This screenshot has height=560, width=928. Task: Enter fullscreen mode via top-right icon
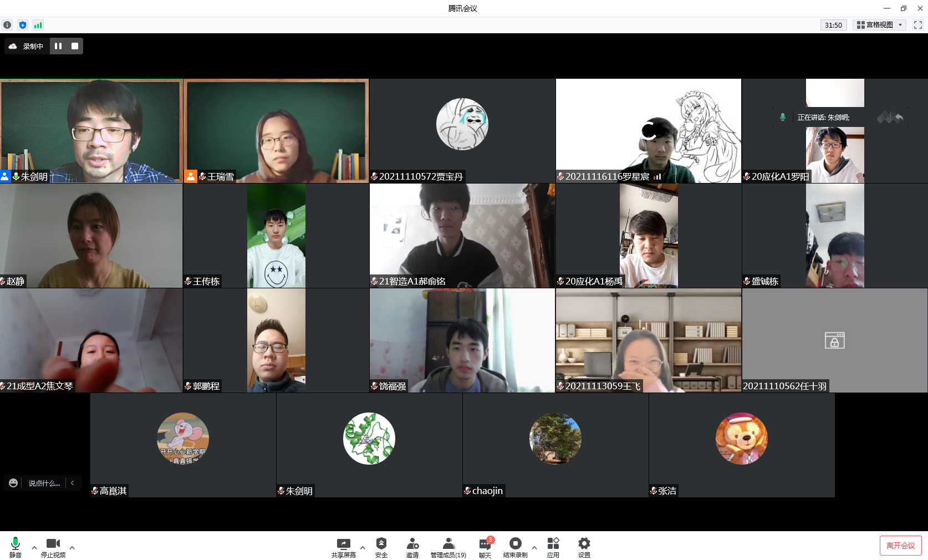918,25
